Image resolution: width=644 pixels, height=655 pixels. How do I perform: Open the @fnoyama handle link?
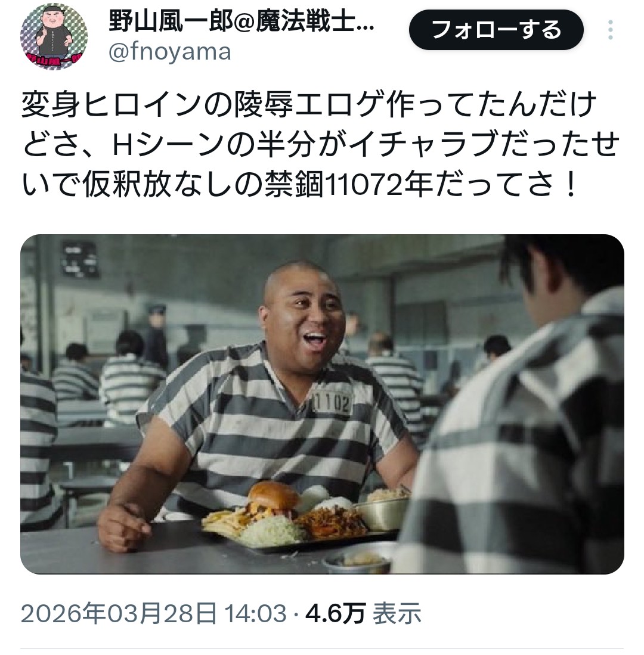[169, 52]
